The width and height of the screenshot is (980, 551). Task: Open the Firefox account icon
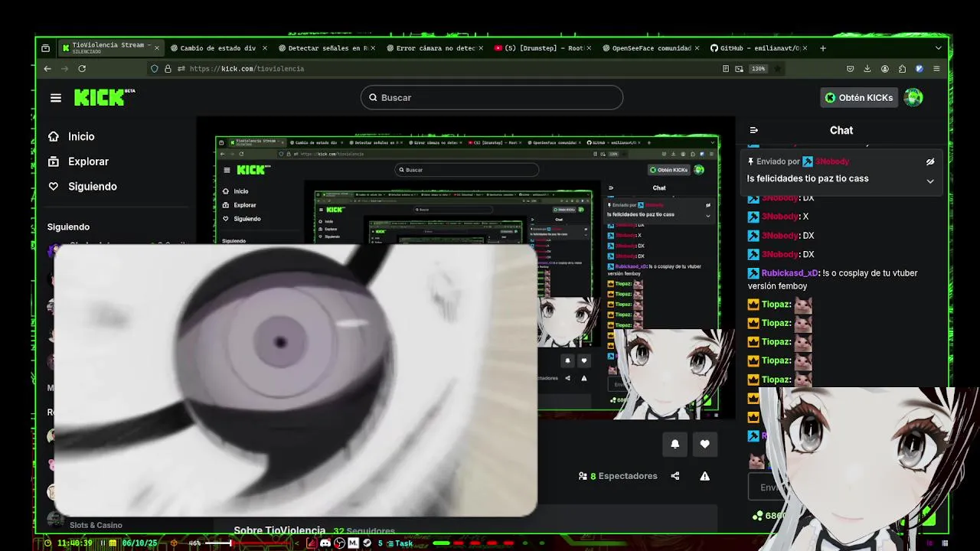(885, 69)
